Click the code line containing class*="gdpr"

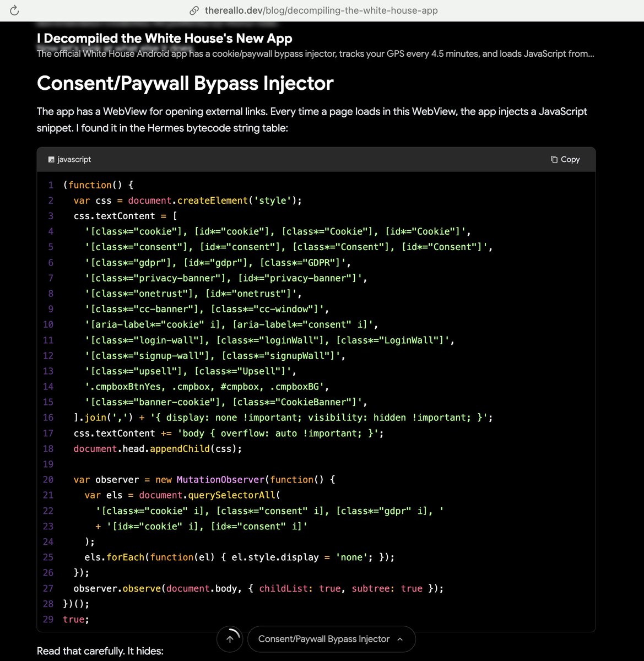coord(218,263)
